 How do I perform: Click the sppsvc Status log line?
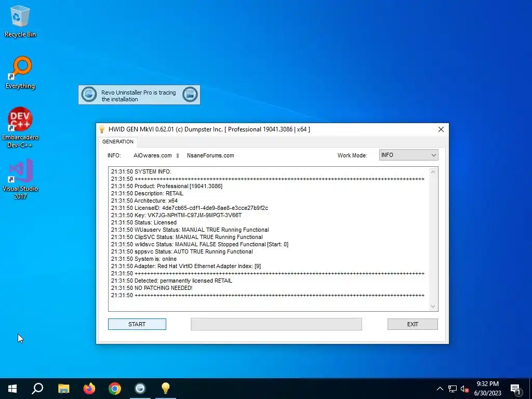point(182,252)
